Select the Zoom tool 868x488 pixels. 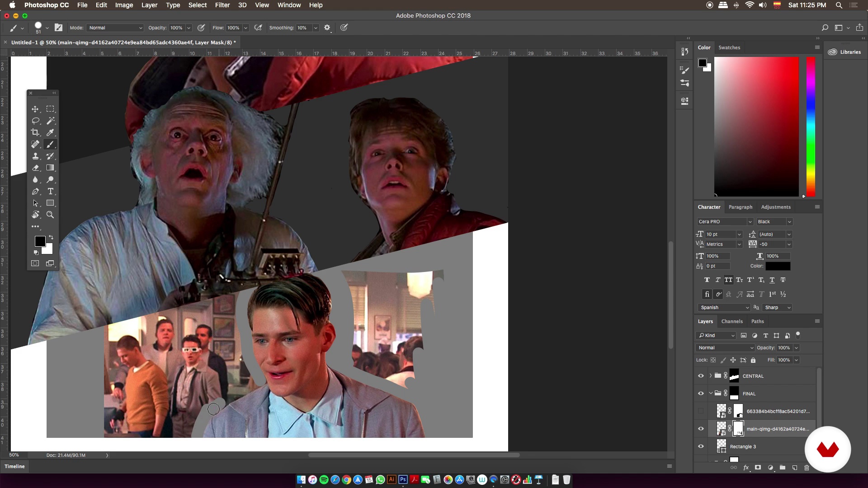pos(50,215)
